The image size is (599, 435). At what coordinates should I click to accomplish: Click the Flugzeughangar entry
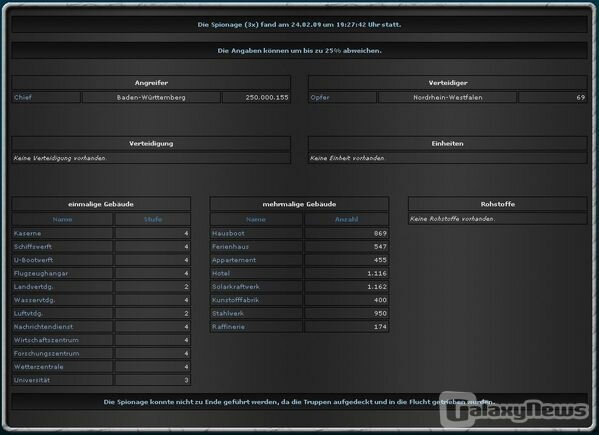[41, 273]
